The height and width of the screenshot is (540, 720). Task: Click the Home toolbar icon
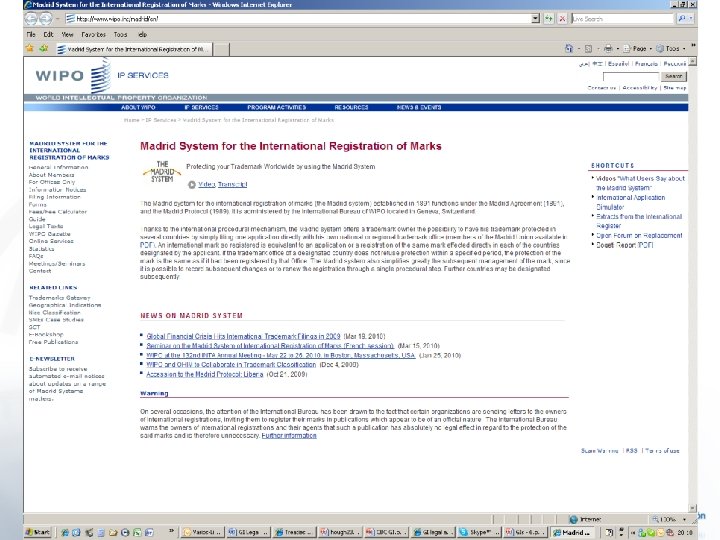pyautogui.click(x=569, y=48)
